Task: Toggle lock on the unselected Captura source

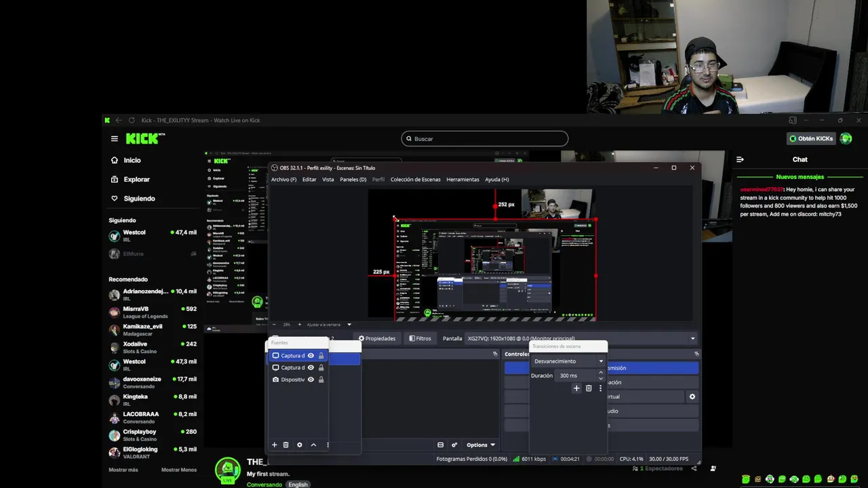Action: tap(321, 367)
